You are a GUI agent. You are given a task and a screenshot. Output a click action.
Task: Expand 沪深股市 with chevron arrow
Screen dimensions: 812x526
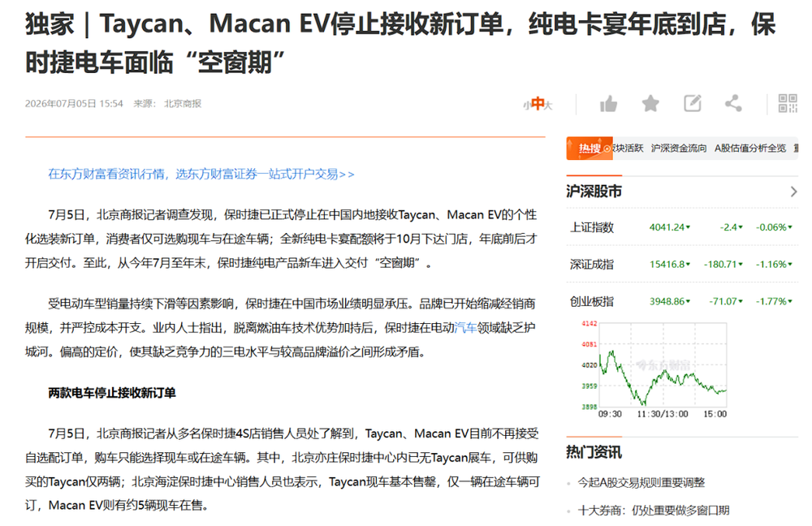(x=793, y=192)
